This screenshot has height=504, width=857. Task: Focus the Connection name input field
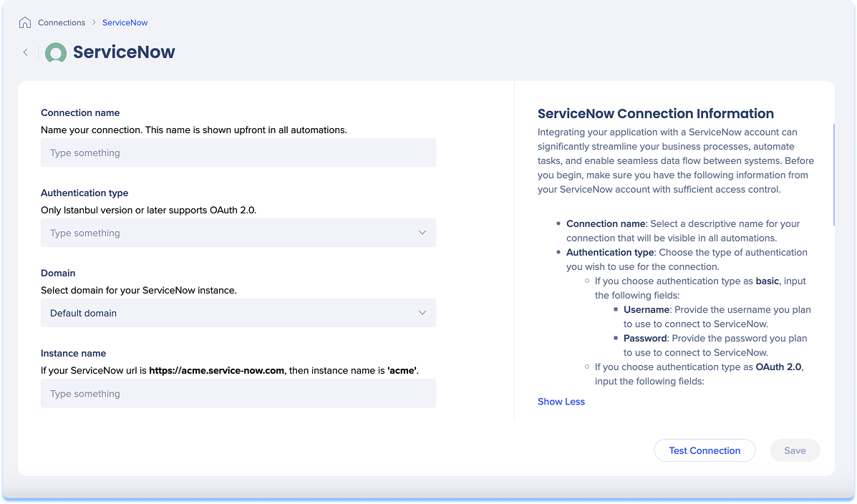click(238, 153)
